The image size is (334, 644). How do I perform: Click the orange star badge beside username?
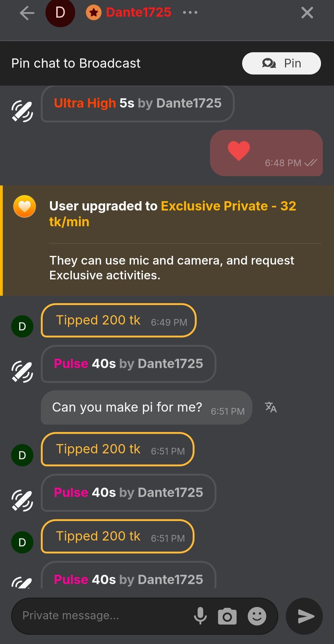[94, 13]
